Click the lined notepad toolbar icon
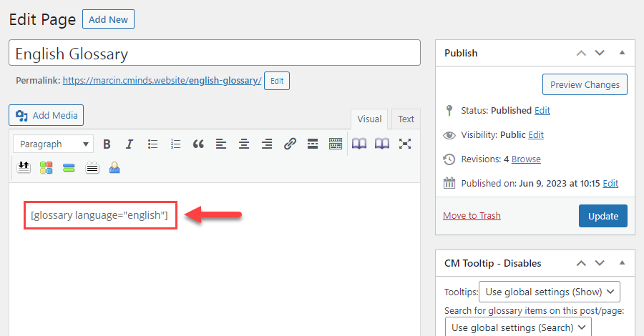The width and height of the screenshot is (644, 336). point(92,168)
